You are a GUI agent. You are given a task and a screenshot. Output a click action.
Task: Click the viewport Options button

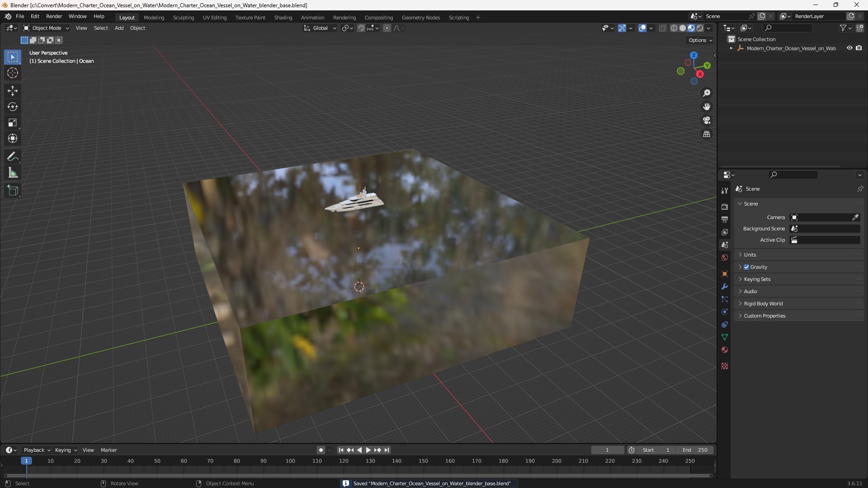point(700,40)
